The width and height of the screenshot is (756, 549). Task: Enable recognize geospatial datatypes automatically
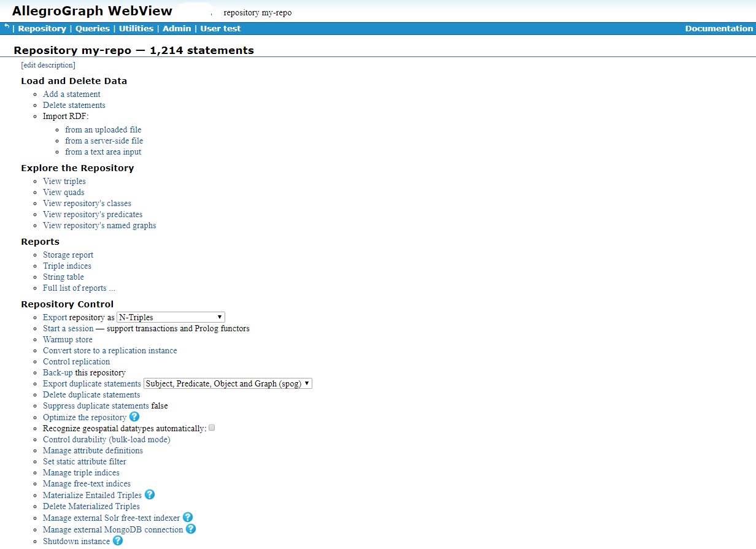(212, 428)
